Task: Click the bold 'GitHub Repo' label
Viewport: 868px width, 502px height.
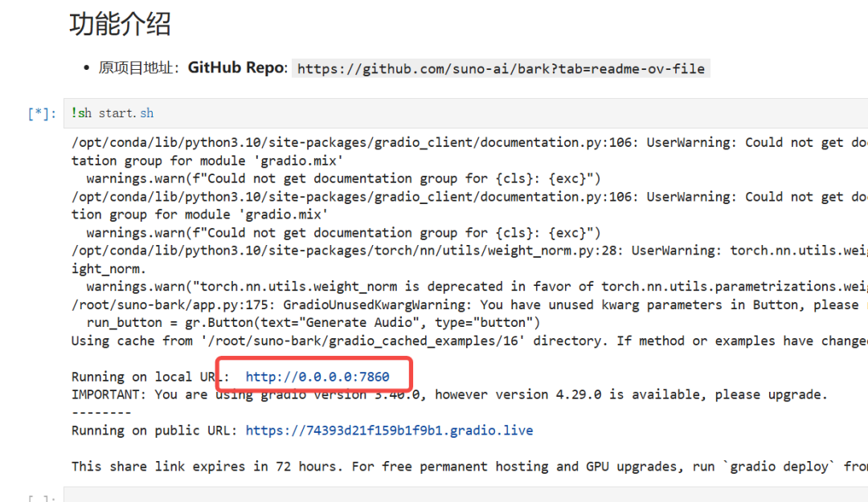Action: tap(236, 68)
